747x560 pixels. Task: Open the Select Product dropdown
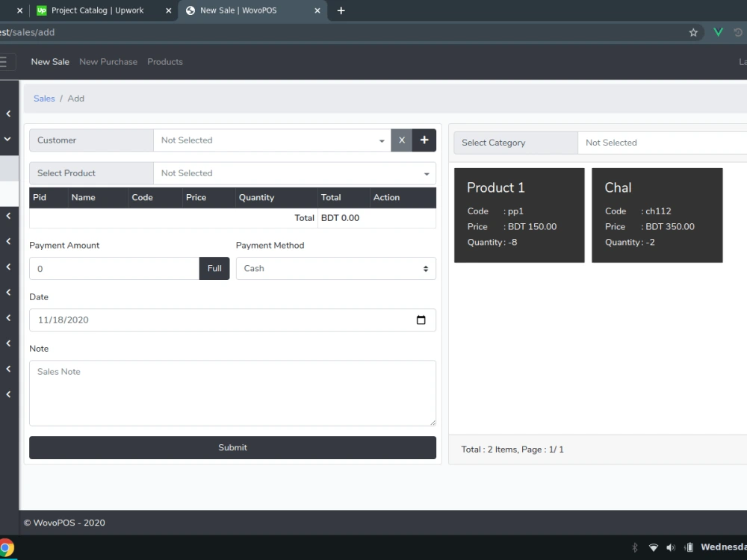294,173
